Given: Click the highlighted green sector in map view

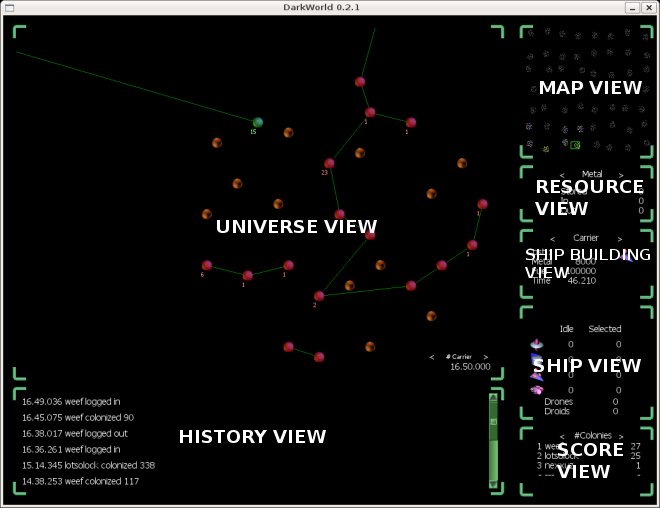Looking at the screenshot, I should [575, 145].
